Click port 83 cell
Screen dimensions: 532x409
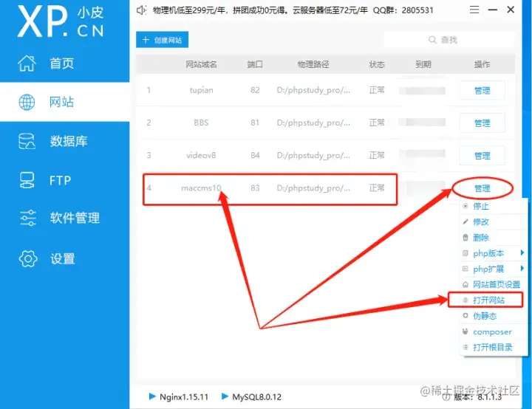(x=255, y=188)
